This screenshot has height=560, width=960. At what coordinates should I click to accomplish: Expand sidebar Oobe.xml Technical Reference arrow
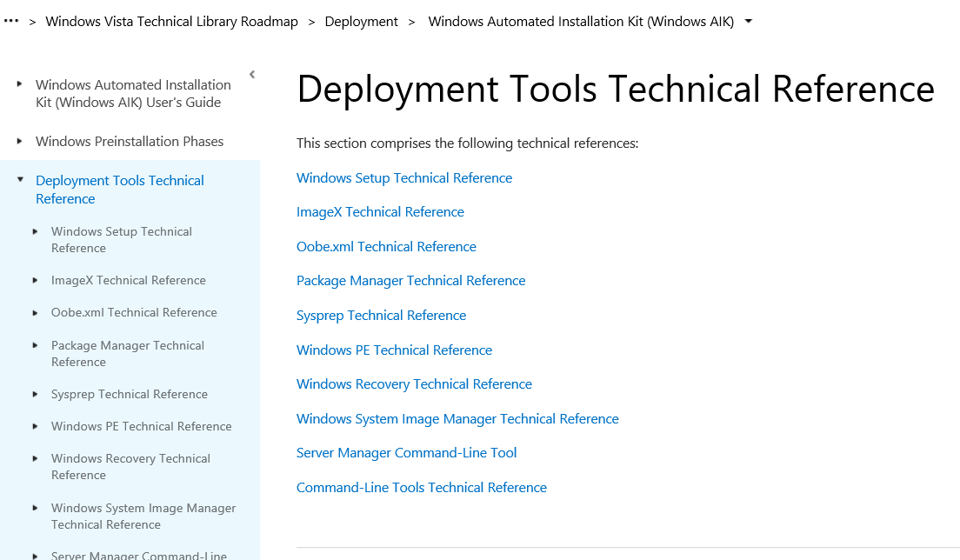[35, 313]
